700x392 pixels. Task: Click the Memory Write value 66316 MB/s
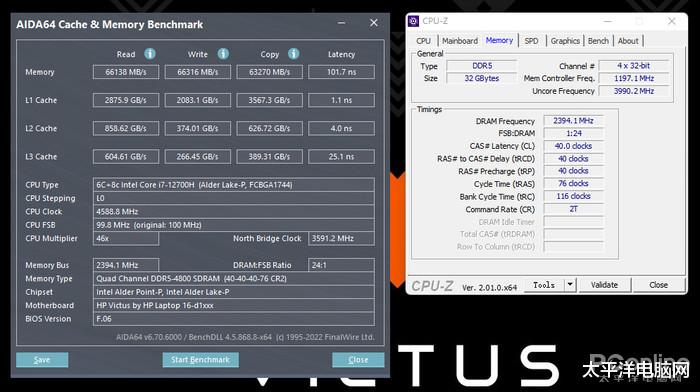coord(198,72)
